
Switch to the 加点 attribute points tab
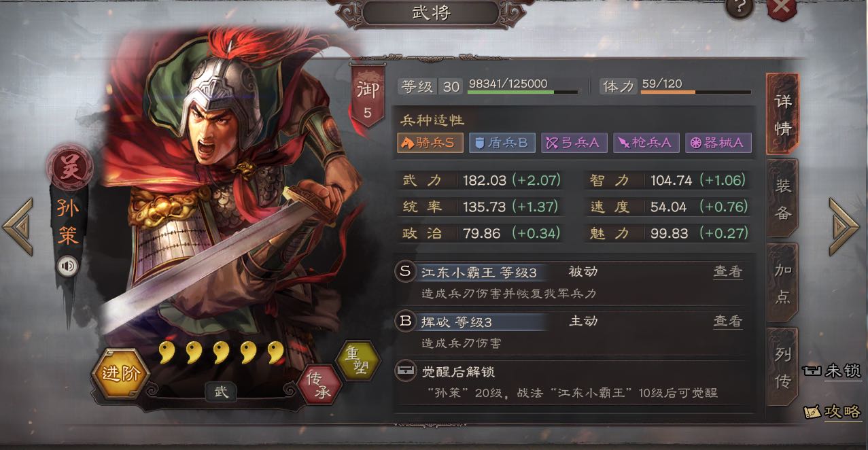pyautogui.click(x=783, y=283)
